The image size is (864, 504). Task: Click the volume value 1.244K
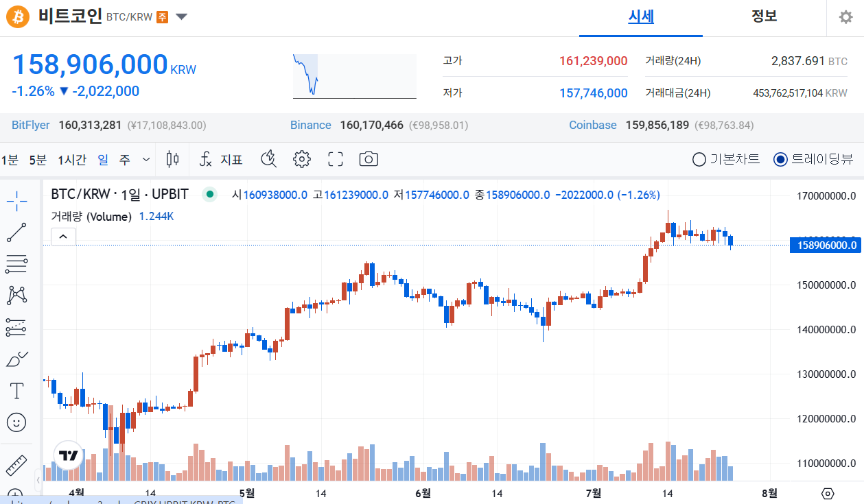coord(156,216)
